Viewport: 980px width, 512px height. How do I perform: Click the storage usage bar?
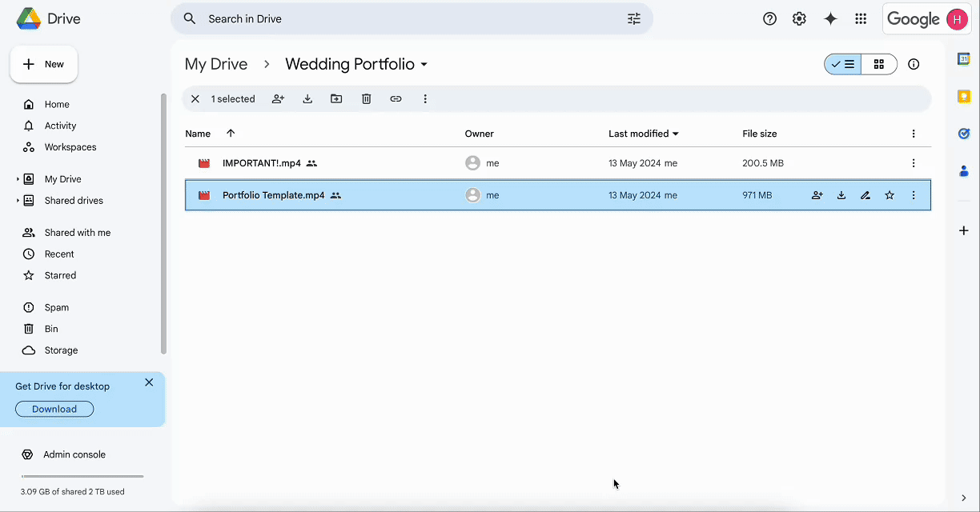tap(82, 477)
